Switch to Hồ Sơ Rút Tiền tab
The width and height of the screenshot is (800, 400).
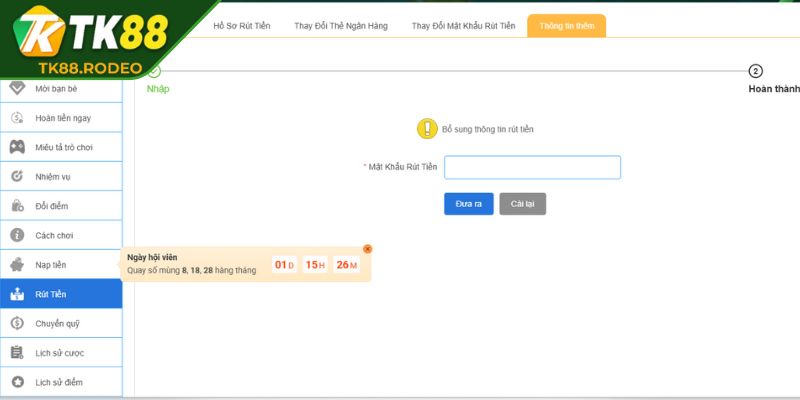(240, 26)
